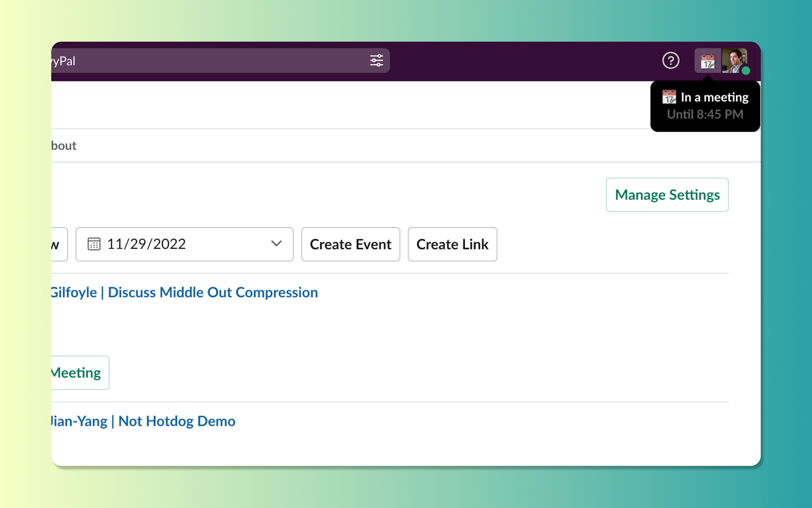Expand the date dropdown chevron arrow
The width and height of the screenshot is (812, 508).
[276, 244]
